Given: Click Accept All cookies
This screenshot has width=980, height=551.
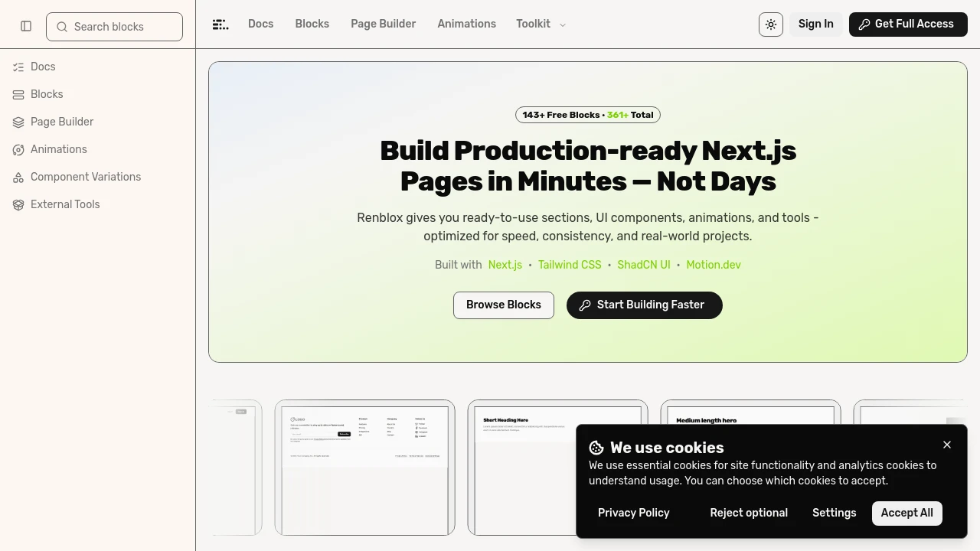Looking at the screenshot, I should point(907,514).
